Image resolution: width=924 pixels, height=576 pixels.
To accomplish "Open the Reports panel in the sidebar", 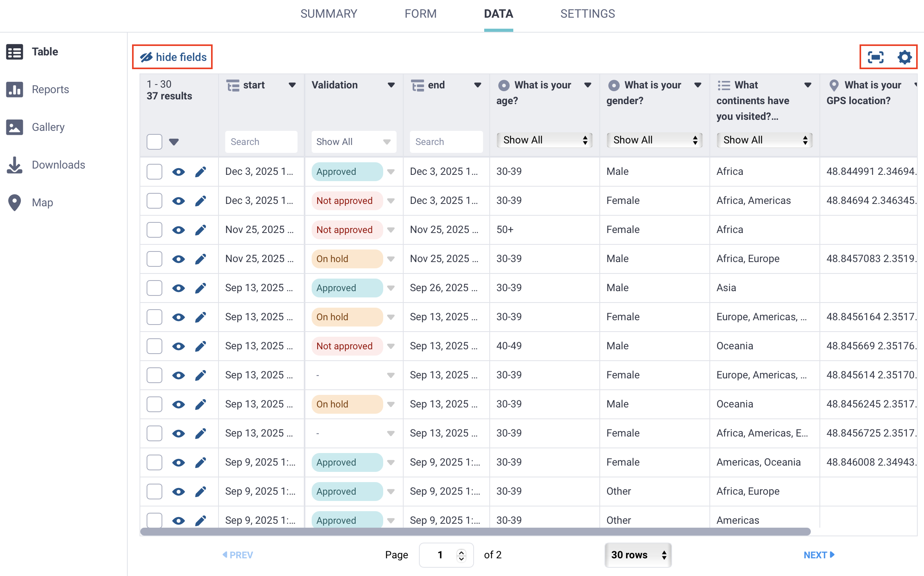I will (x=50, y=89).
